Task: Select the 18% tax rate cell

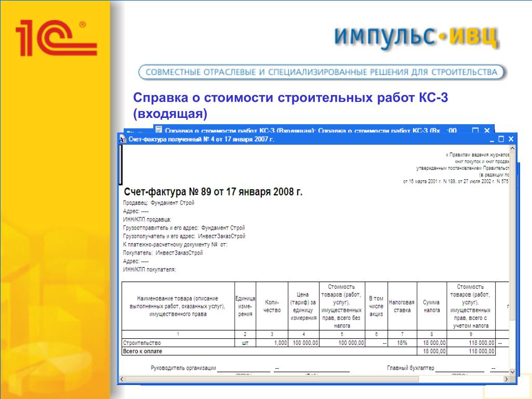Action: pyautogui.click(x=402, y=343)
